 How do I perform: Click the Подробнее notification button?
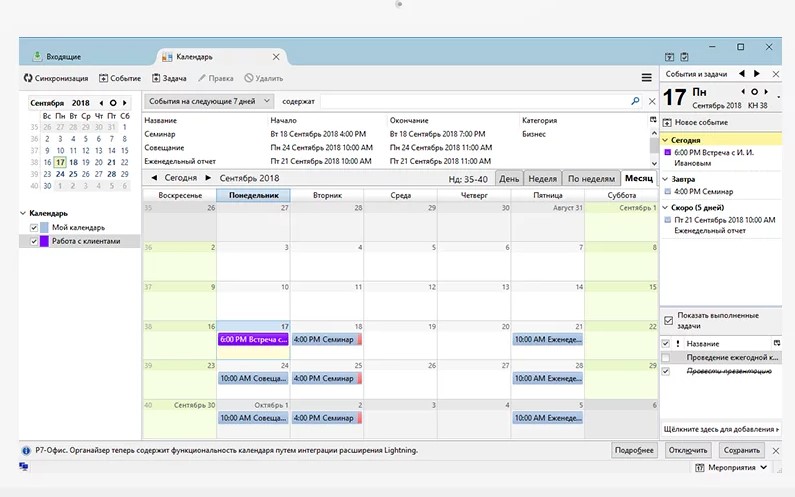pos(634,450)
